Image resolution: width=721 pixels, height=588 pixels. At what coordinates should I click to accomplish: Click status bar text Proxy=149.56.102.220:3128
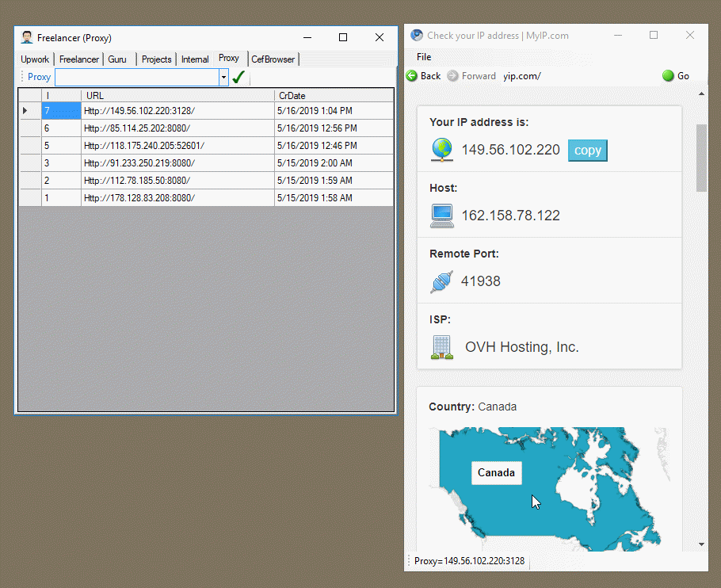pyautogui.click(x=469, y=561)
